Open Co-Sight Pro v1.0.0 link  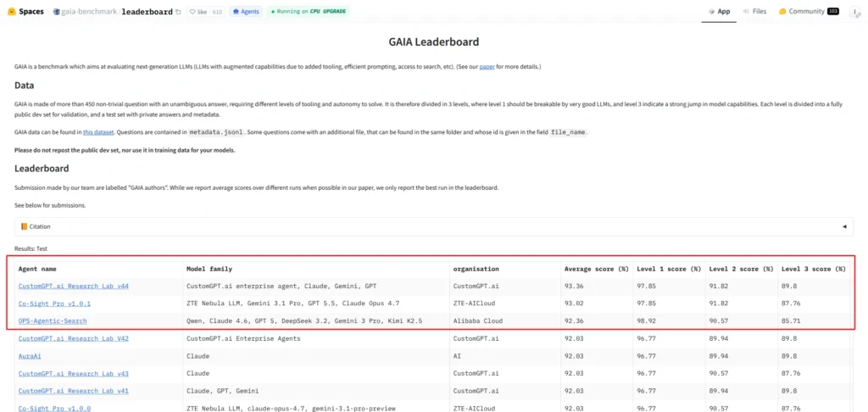pos(54,408)
